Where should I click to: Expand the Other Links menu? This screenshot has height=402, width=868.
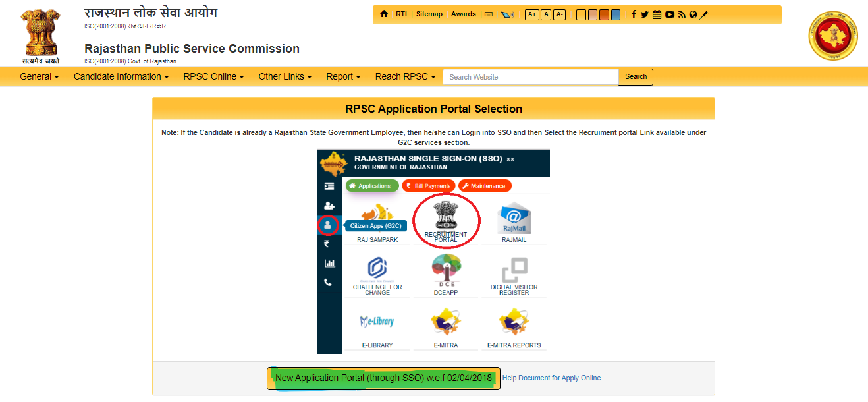point(285,76)
